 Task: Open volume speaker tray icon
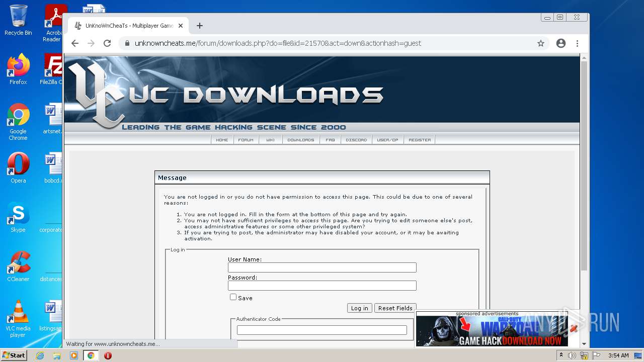[572, 355]
